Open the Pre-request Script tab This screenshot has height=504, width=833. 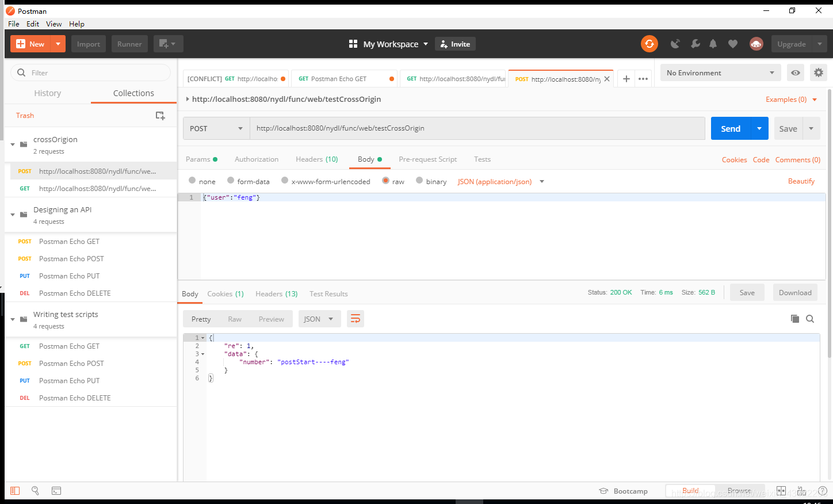click(x=427, y=159)
